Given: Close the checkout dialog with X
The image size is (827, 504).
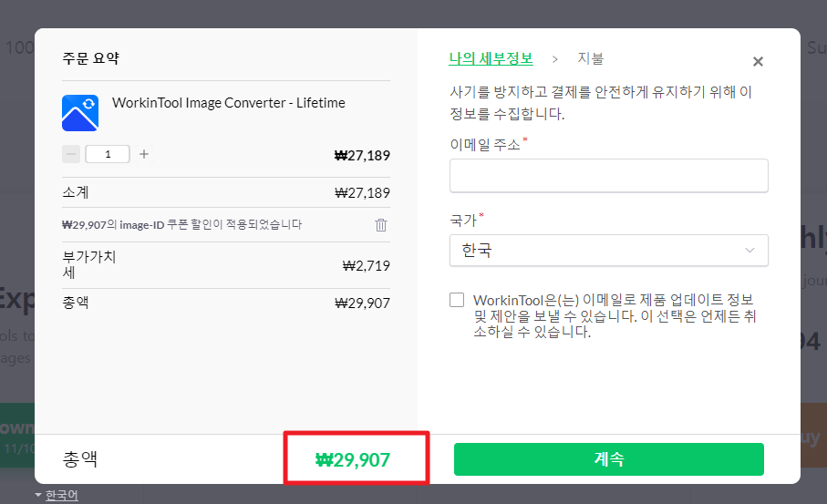Looking at the screenshot, I should pyautogui.click(x=758, y=62).
